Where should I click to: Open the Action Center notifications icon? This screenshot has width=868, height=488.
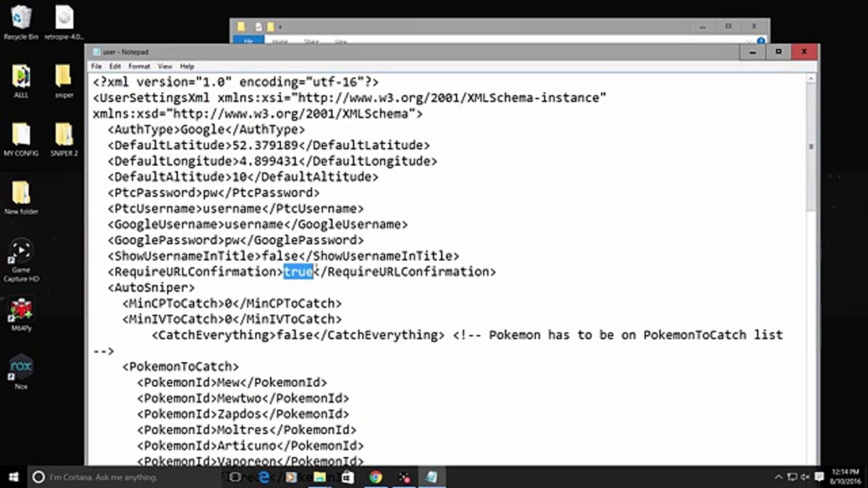(x=819, y=477)
